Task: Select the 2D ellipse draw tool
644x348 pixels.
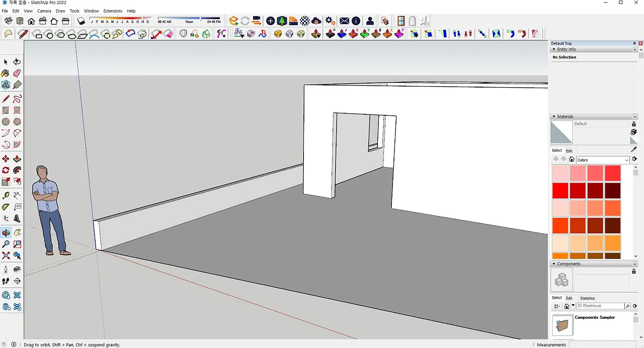Action: pyautogui.click(x=71, y=34)
